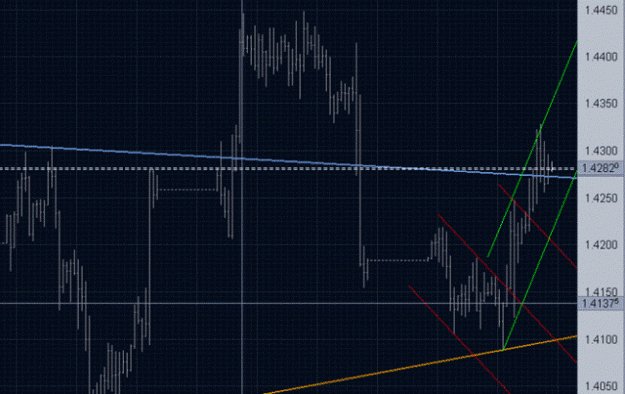
Task: Click the 1.4250 price axis label
Action: pos(601,198)
